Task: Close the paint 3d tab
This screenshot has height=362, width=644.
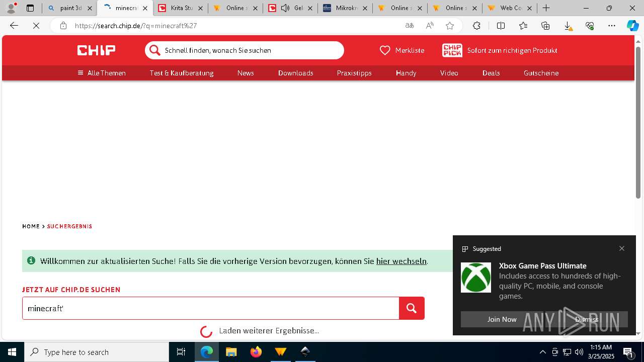Action: click(x=90, y=8)
